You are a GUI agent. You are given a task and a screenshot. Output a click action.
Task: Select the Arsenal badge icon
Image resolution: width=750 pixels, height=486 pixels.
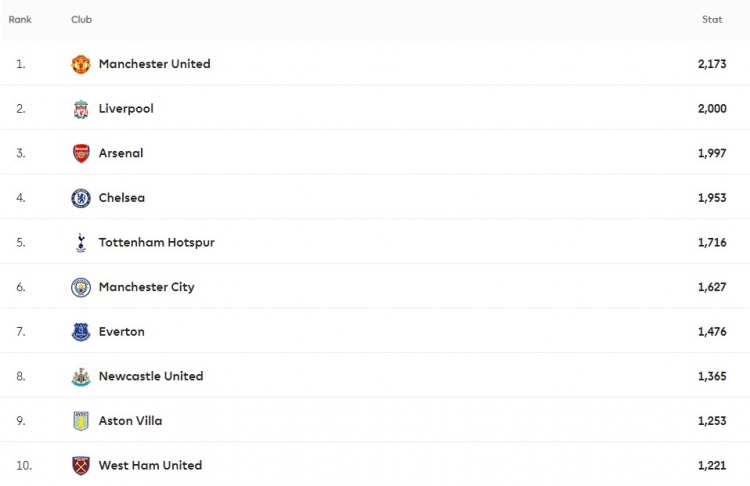(81, 154)
